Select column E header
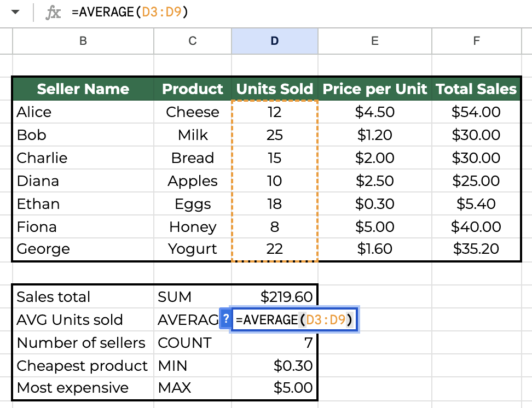The width and height of the screenshot is (532, 408). click(x=374, y=41)
